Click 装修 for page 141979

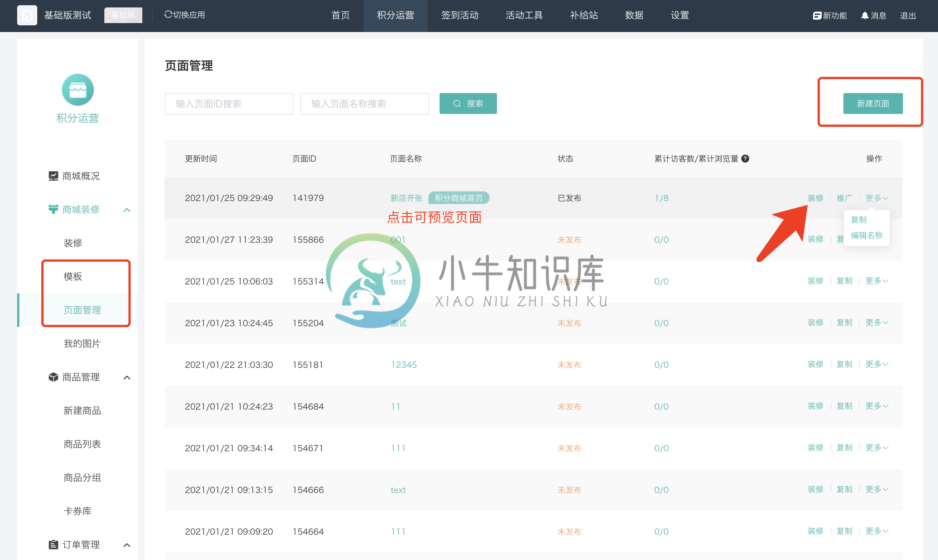[815, 198]
